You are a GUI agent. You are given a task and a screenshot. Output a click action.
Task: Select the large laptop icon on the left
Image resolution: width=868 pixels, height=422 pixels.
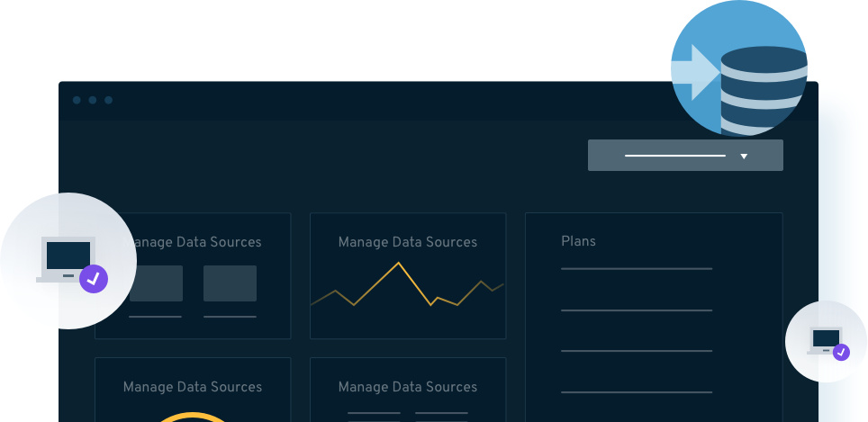66,259
